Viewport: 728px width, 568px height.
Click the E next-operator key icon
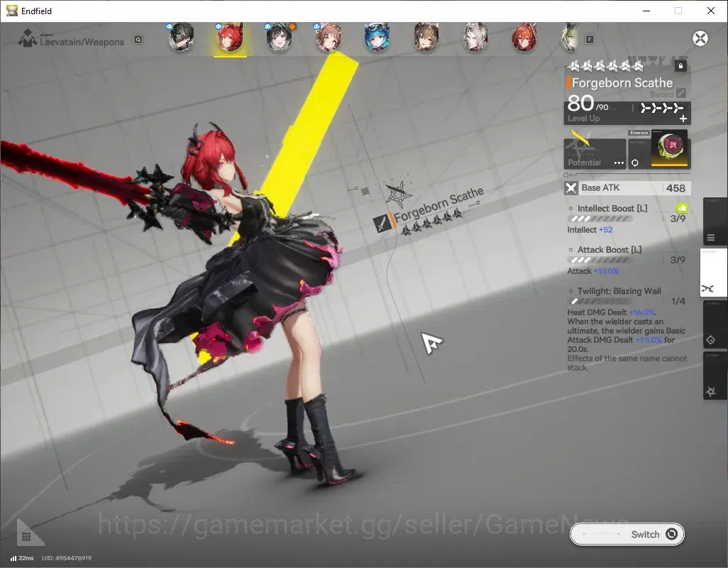click(590, 40)
